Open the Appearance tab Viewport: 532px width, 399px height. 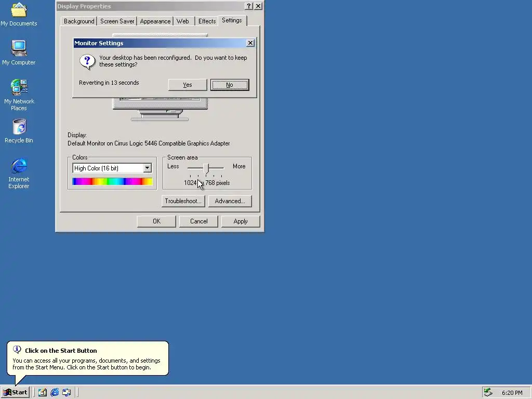(155, 21)
